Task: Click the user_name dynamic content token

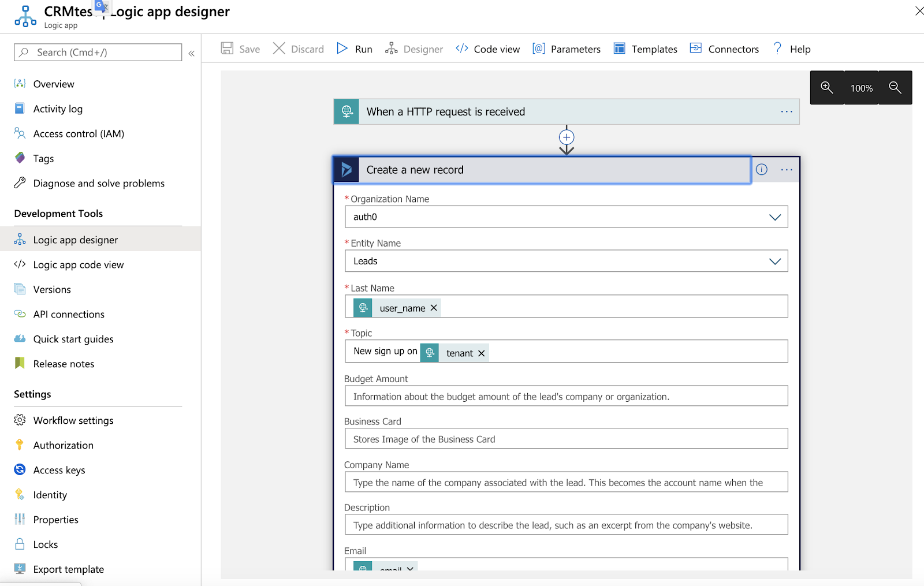Action: tap(397, 308)
